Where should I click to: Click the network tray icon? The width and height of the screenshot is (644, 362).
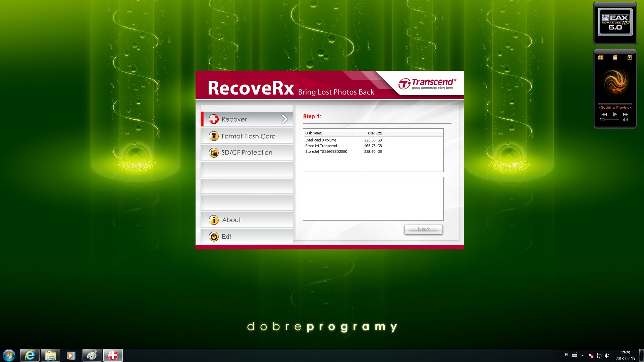coord(599,356)
